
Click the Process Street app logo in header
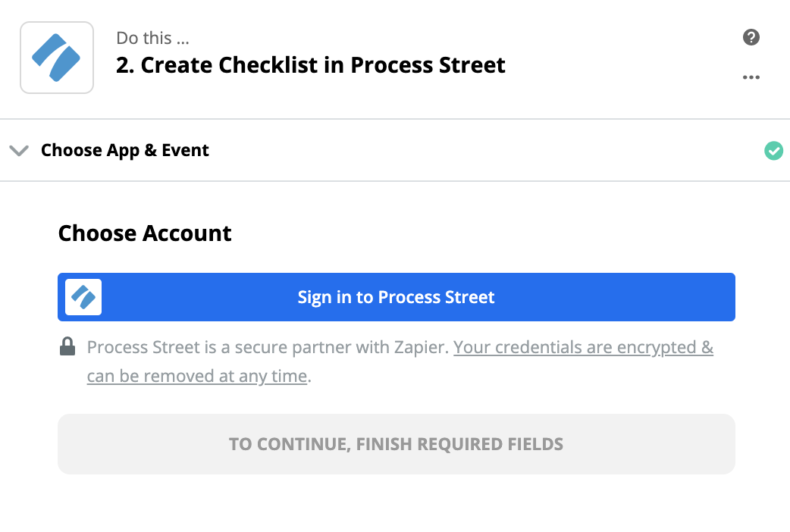(57, 58)
